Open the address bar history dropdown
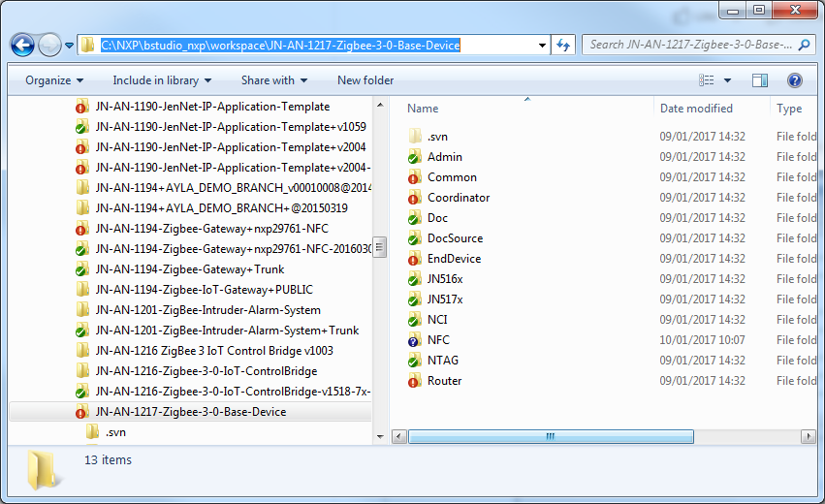Image resolution: width=825 pixels, height=504 pixels. point(542,46)
